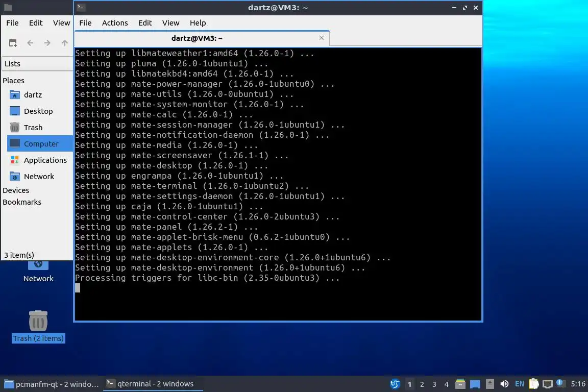Open the Lists sidebar mode dropdown

(x=37, y=63)
